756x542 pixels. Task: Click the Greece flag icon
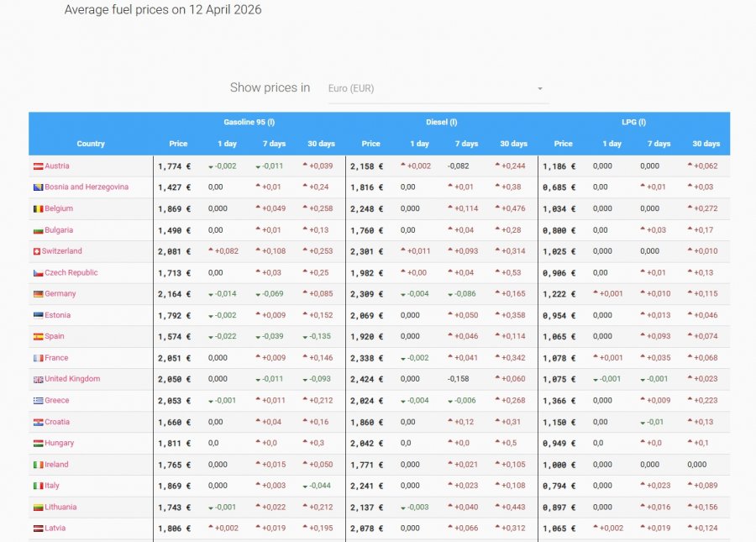pyautogui.click(x=38, y=401)
